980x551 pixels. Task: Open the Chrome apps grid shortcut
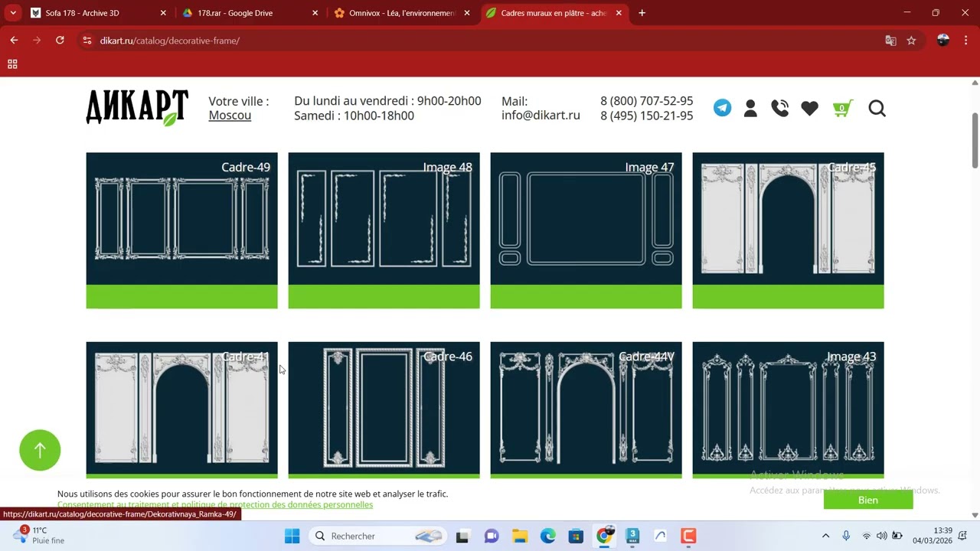(x=12, y=64)
